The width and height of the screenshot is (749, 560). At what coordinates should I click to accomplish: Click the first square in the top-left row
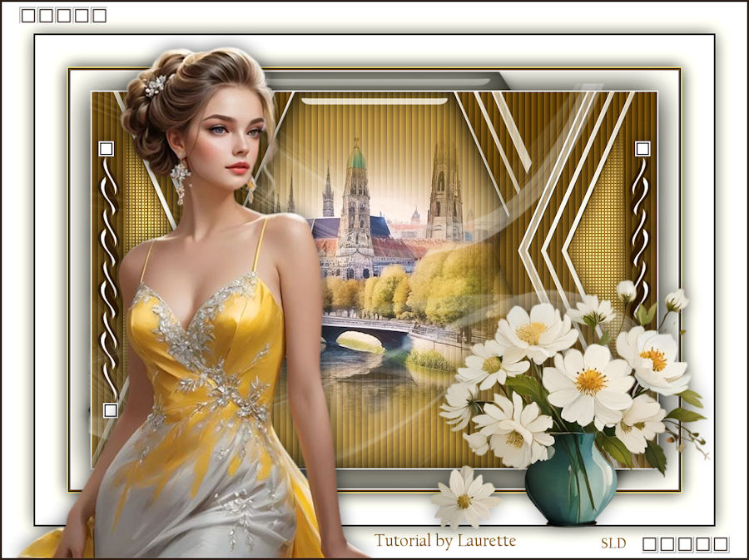(27, 15)
